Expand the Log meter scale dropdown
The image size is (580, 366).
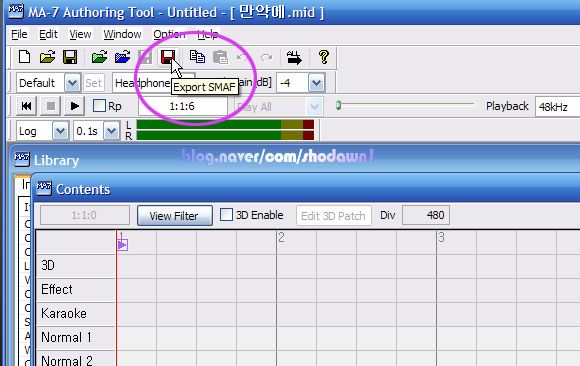click(60, 131)
